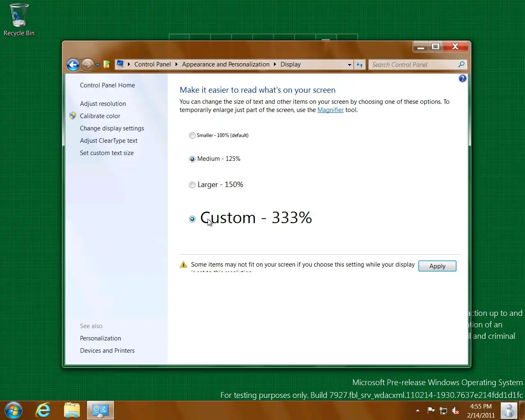Open Calibrate color link
Screen dimensions: 525x420
click(100, 116)
